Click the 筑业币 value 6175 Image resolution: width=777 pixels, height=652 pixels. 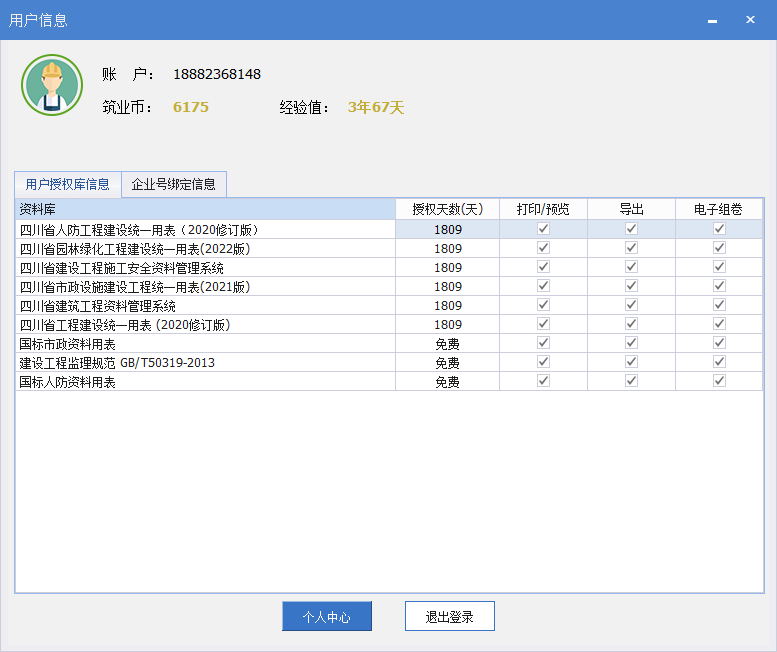tap(191, 107)
